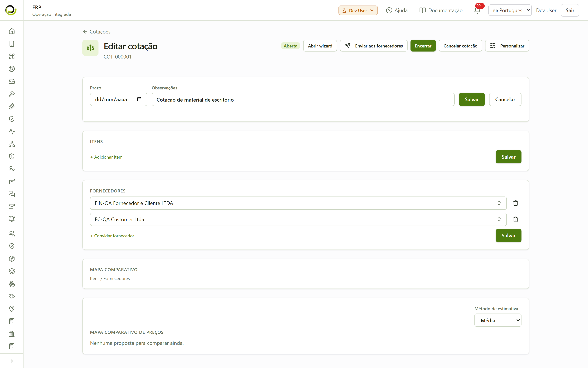Open the envelope alert icon in sidebar
Screen dimensions: 588x368
(x=12, y=206)
